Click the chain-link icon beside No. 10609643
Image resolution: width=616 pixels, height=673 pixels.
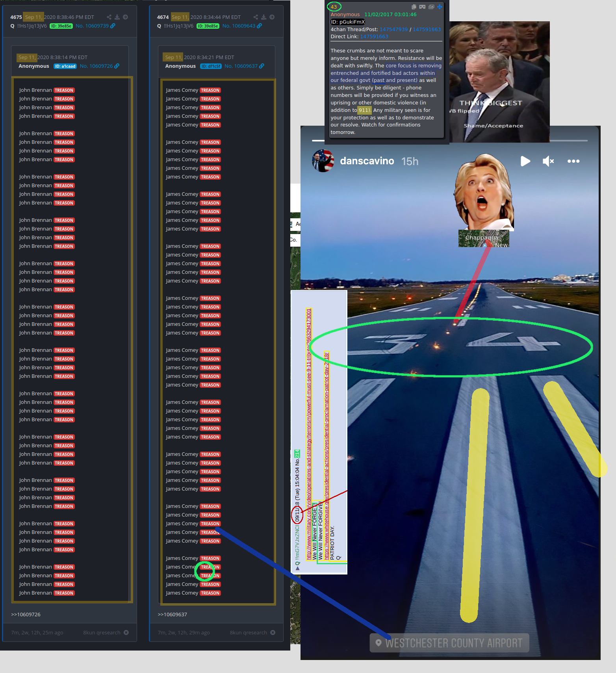coord(259,26)
